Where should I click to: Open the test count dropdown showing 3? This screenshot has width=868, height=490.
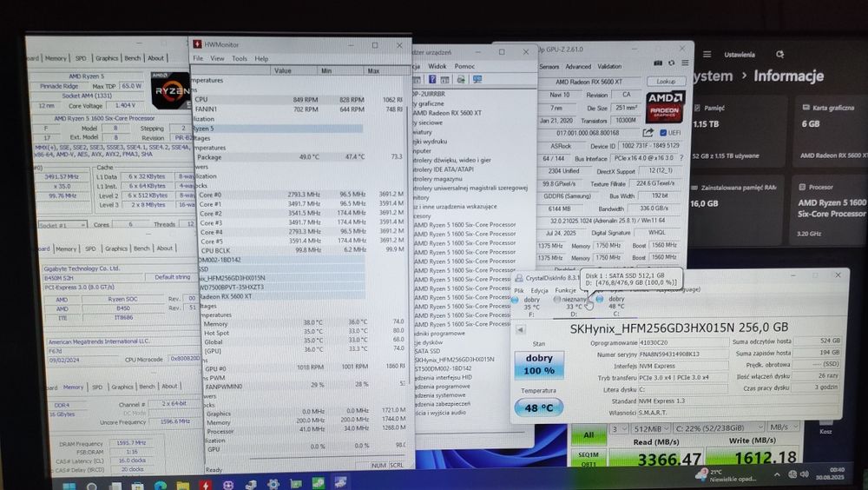click(620, 428)
